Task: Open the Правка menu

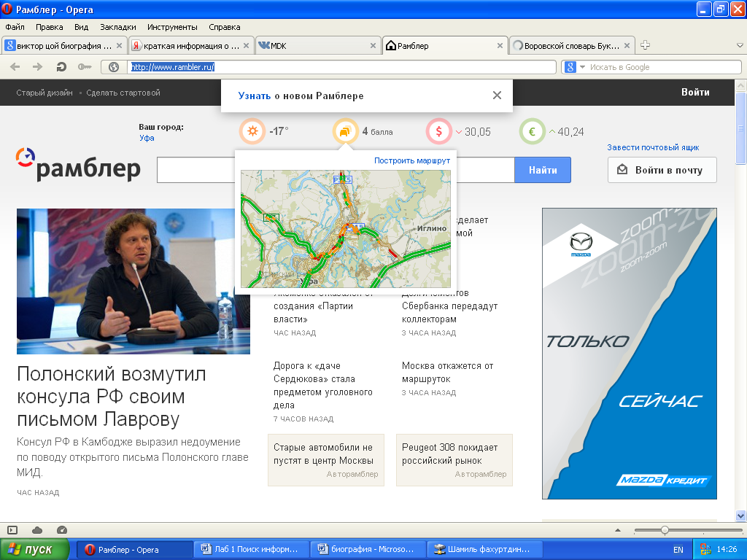Action: pos(49,27)
